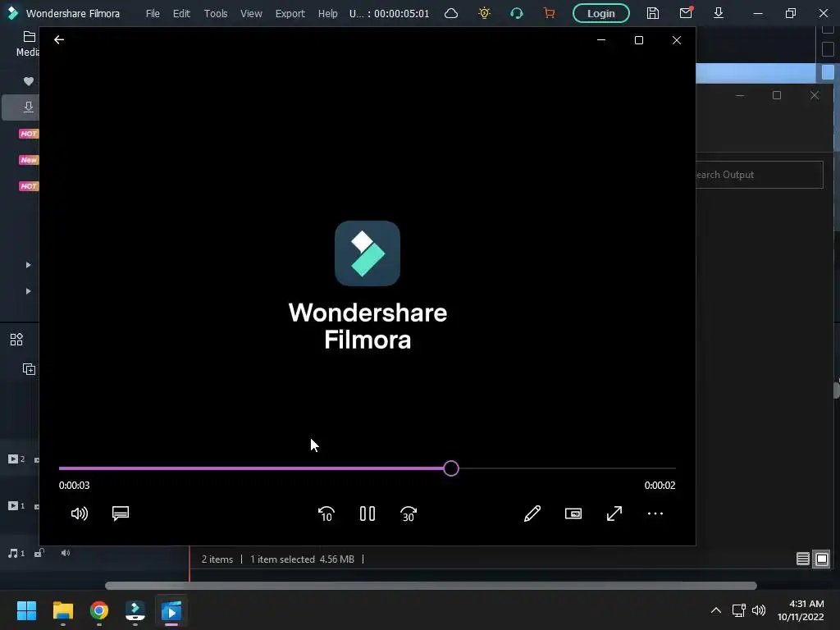Open the taskbar network icon
This screenshot has width=840, height=630.
(x=739, y=610)
